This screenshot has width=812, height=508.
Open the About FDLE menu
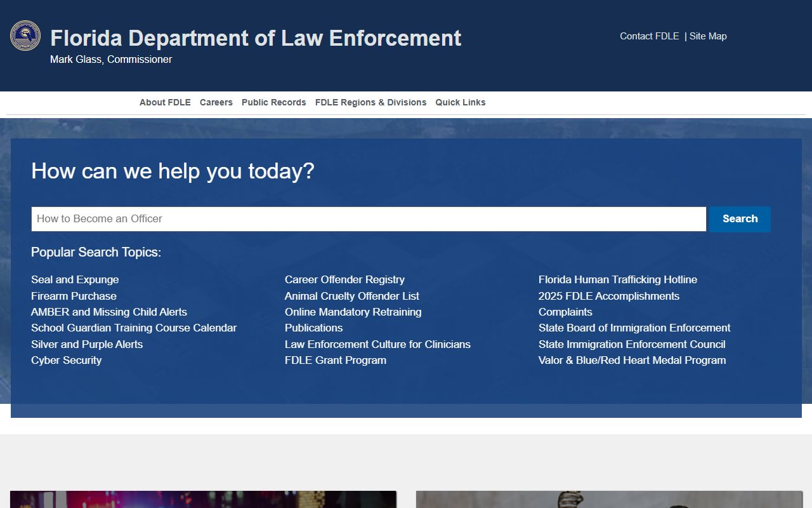coord(165,102)
